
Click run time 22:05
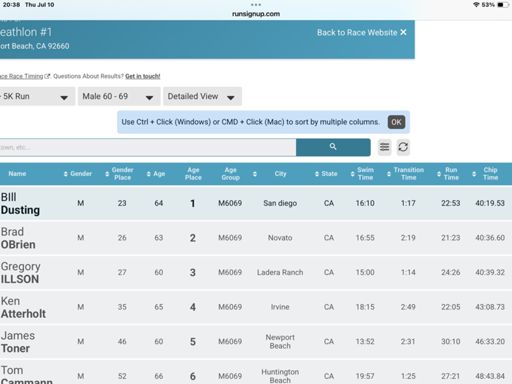pyautogui.click(x=451, y=307)
